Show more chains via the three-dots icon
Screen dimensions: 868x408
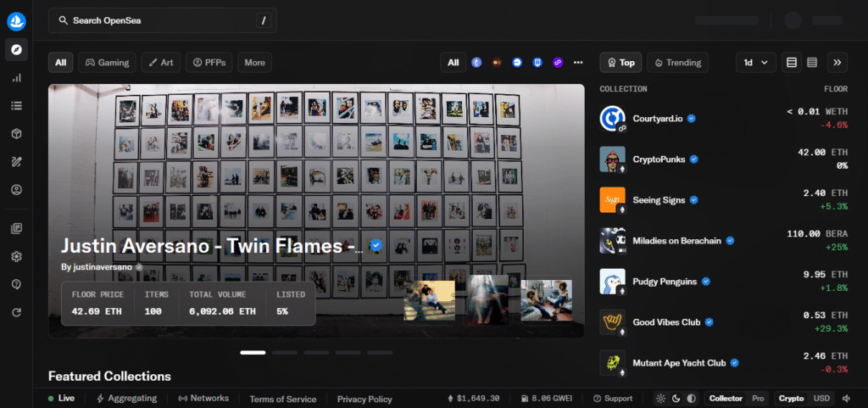578,63
